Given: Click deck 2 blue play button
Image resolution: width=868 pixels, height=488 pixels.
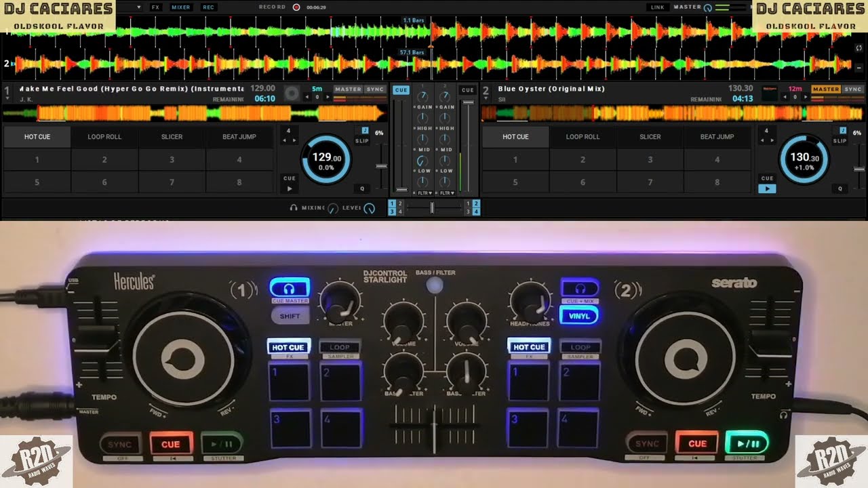Looking at the screenshot, I should coord(767,188).
